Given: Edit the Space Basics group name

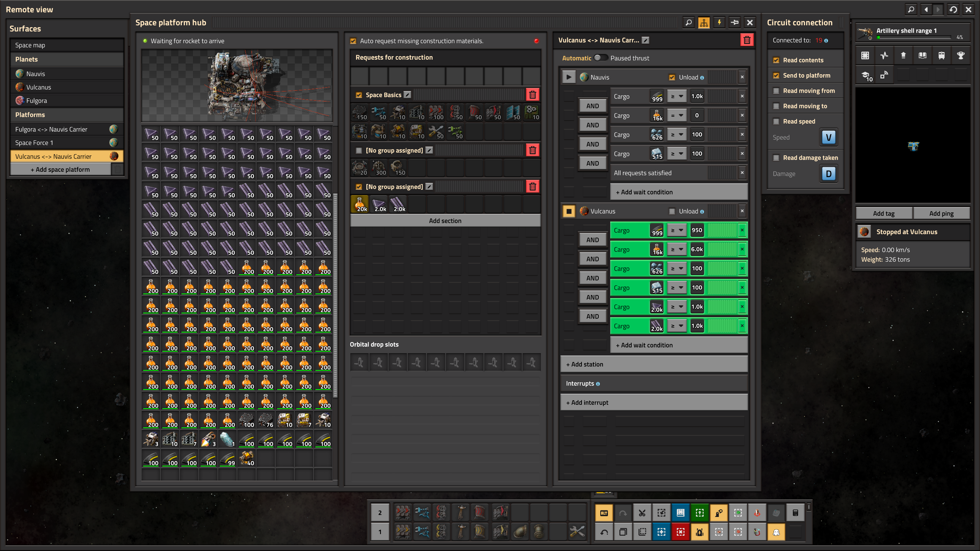Looking at the screenshot, I should pyautogui.click(x=408, y=95).
